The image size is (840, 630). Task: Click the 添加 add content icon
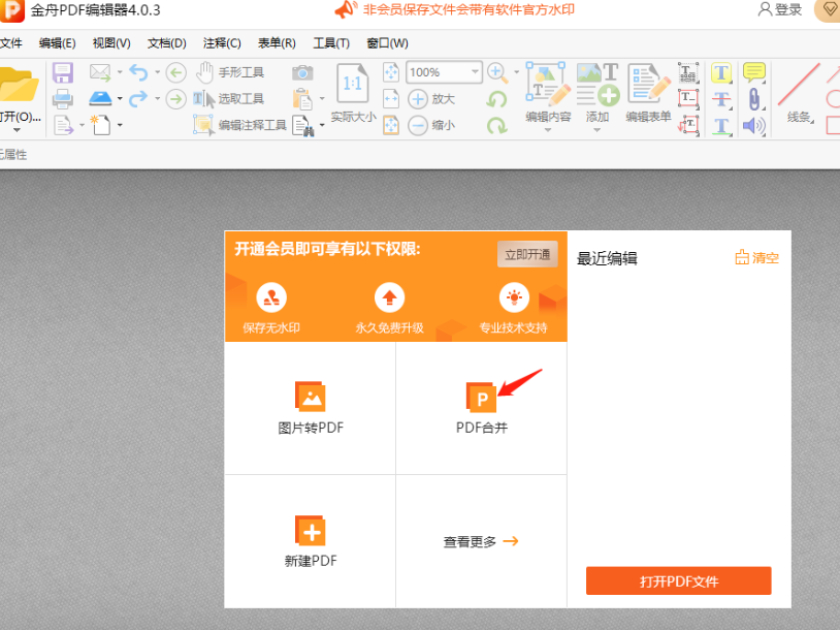click(598, 84)
